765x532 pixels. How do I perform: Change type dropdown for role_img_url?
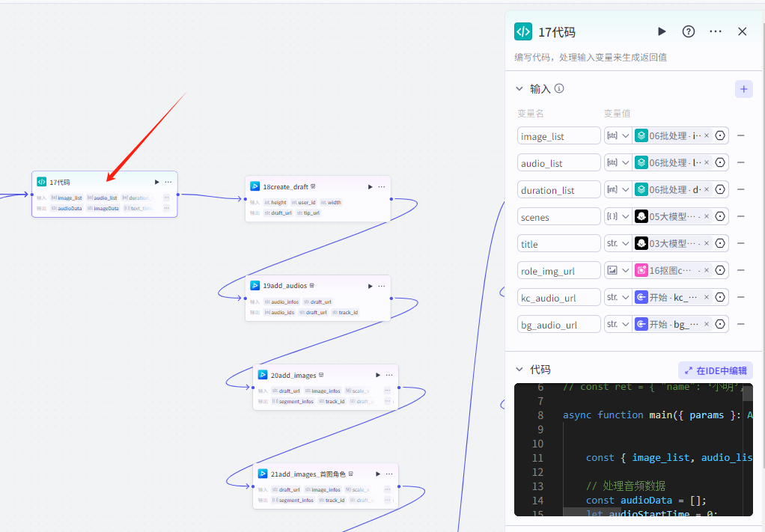pyautogui.click(x=617, y=271)
